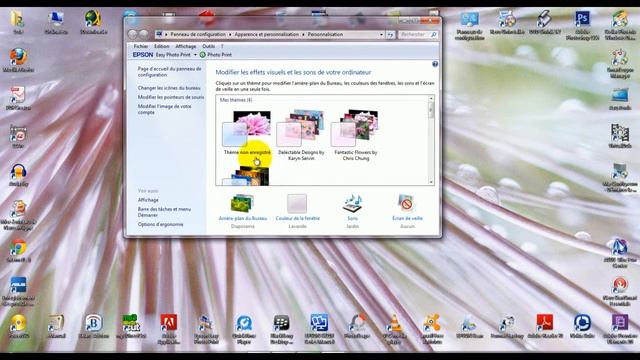Click the headphones music app desktop icon
Screen dimensions: 640x360
pyautogui.click(x=18, y=175)
